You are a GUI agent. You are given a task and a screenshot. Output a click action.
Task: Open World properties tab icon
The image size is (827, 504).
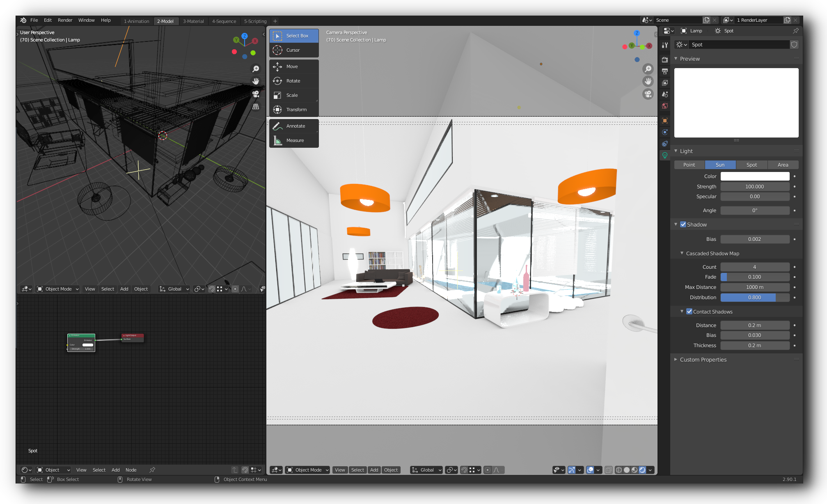665,106
